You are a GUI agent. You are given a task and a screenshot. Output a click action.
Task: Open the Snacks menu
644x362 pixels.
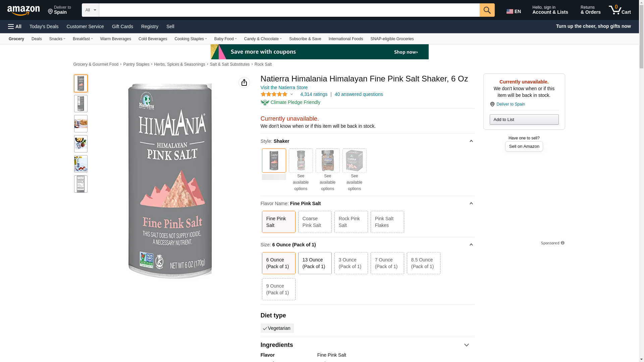tap(57, 39)
